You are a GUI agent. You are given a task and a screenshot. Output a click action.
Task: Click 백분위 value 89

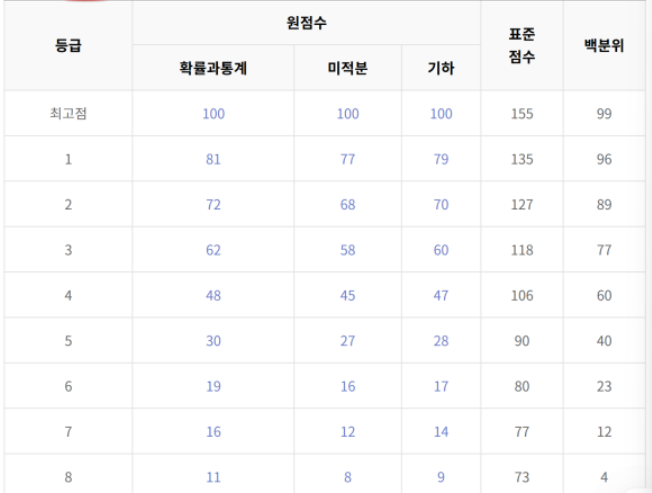coord(604,204)
